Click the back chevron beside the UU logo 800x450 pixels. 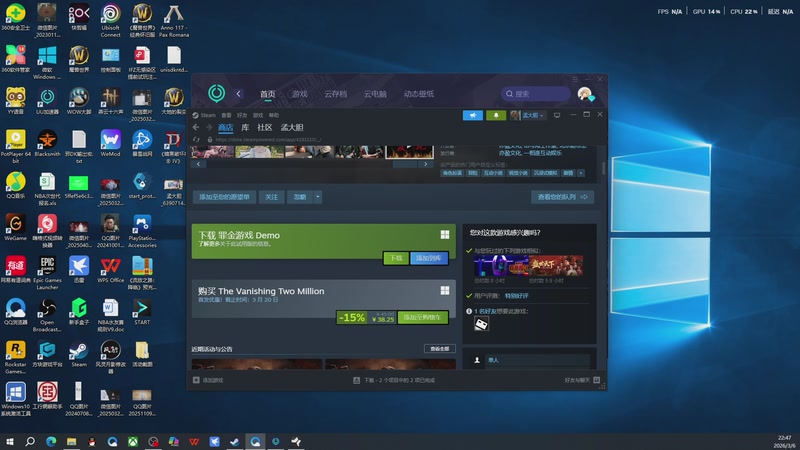(238, 94)
